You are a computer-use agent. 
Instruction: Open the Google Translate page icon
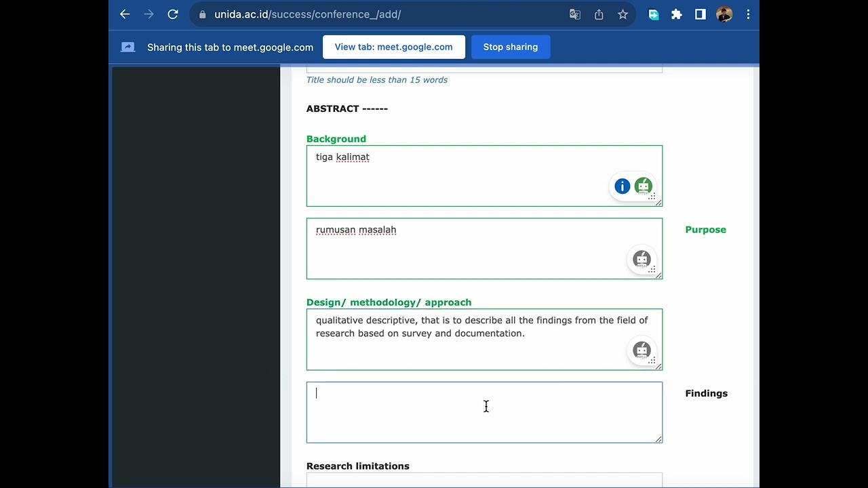click(x=575, y=14)
